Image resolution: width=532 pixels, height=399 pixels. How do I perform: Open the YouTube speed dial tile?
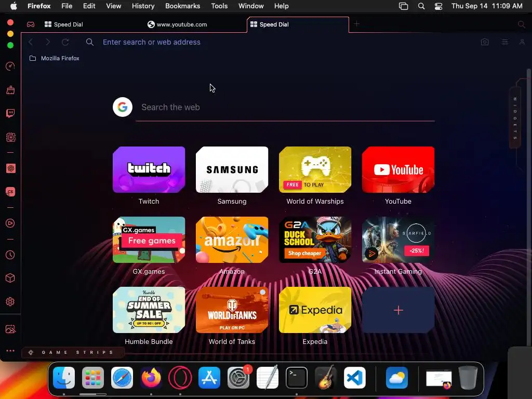point(398,170)
